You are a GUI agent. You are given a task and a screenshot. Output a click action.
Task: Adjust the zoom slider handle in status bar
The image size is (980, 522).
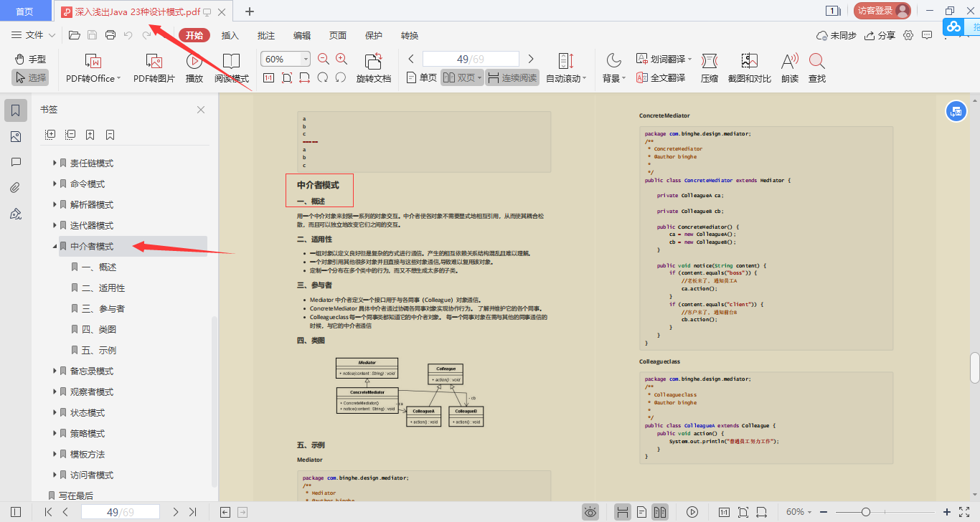(866, 512)
